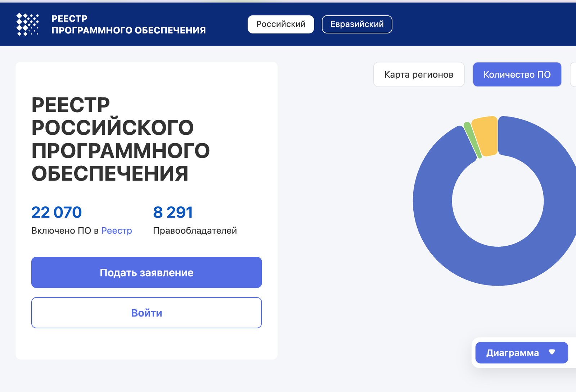Click the heart arrow icon in Диаграмма button
This screenshot has width=576, height=392.
(x=552, y=352)
